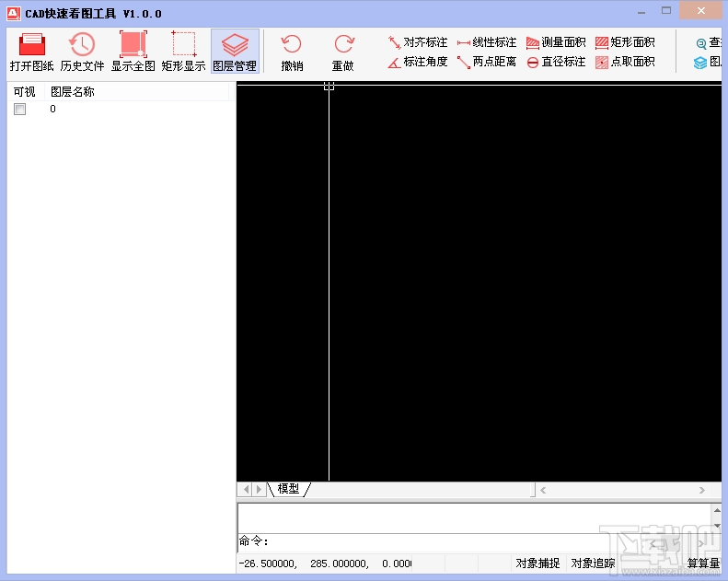Toggle the 图层管理 layer manager panel
Screen dimensions: 728x581
[235, 51]
